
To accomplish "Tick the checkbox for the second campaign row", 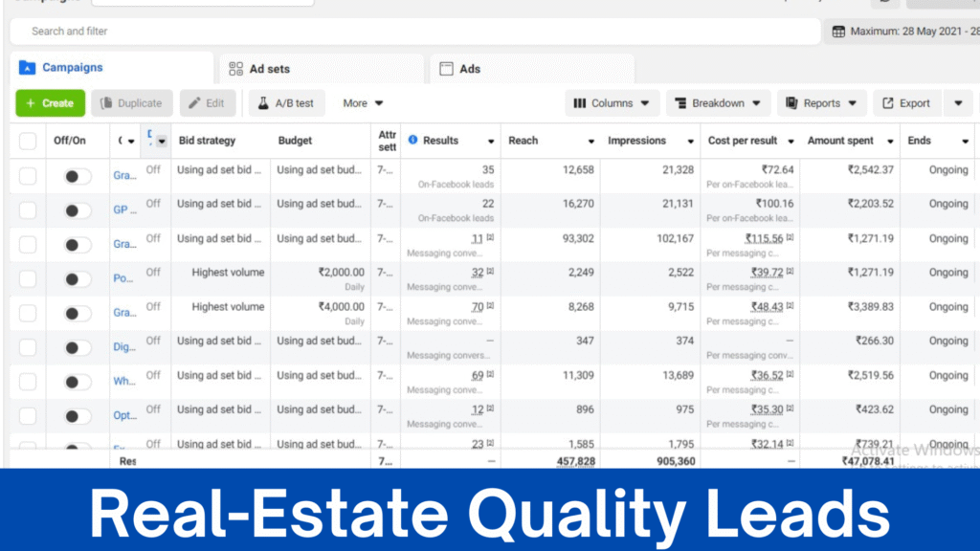I will tap(28, 210).
